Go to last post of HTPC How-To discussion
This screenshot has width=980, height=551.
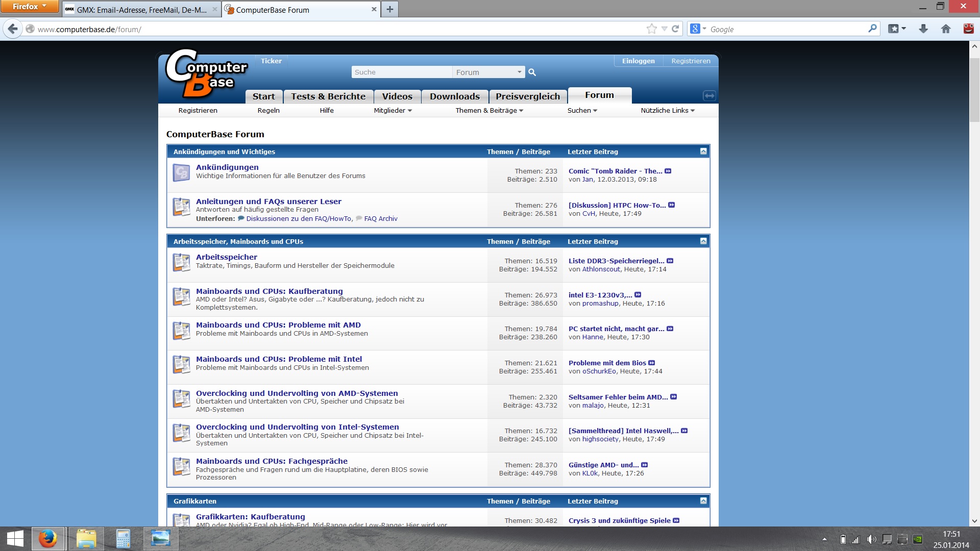671,205
